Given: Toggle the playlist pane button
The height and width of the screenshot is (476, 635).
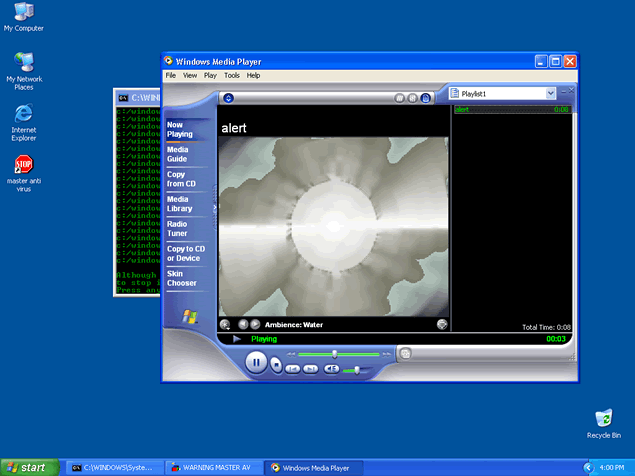Looking at the screenshot, I should point(425,98).
